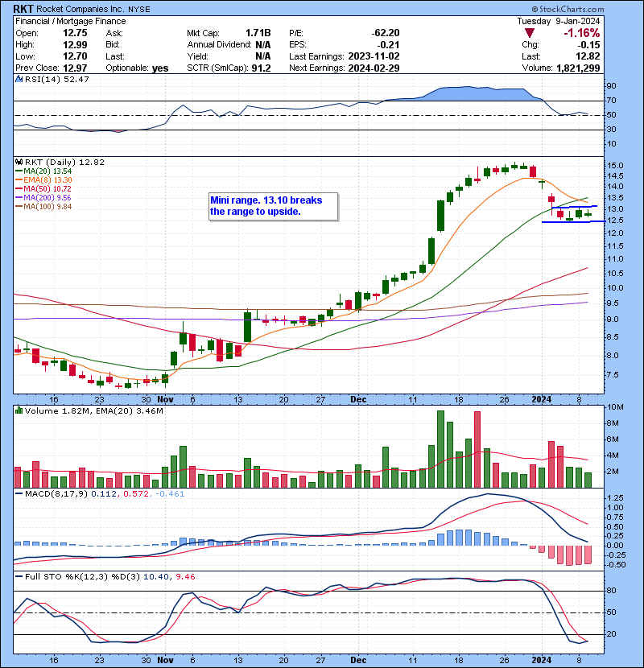Screen dimensions: 644x668
Task: Click the Volume 1.82M, EMA(20) 3.46M label
Action: (x=93, y=410)
